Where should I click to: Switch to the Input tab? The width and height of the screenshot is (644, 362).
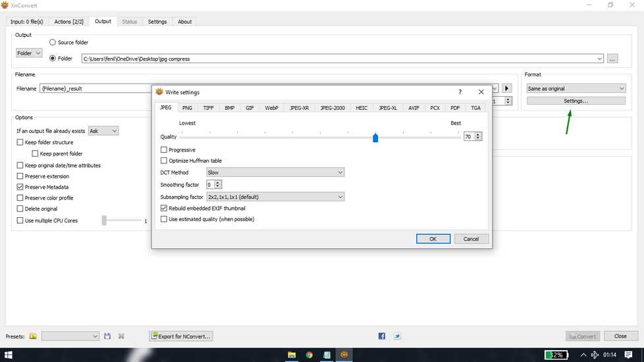pos(27,22)
